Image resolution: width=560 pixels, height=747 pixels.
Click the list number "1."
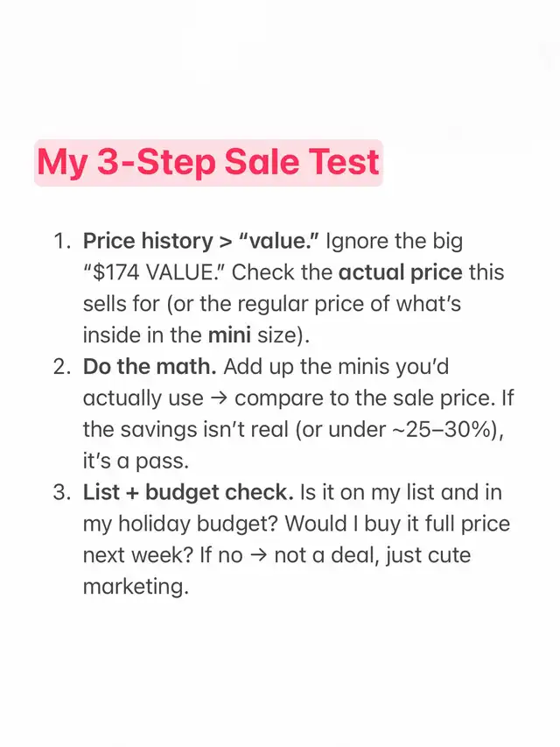(63, 240)
